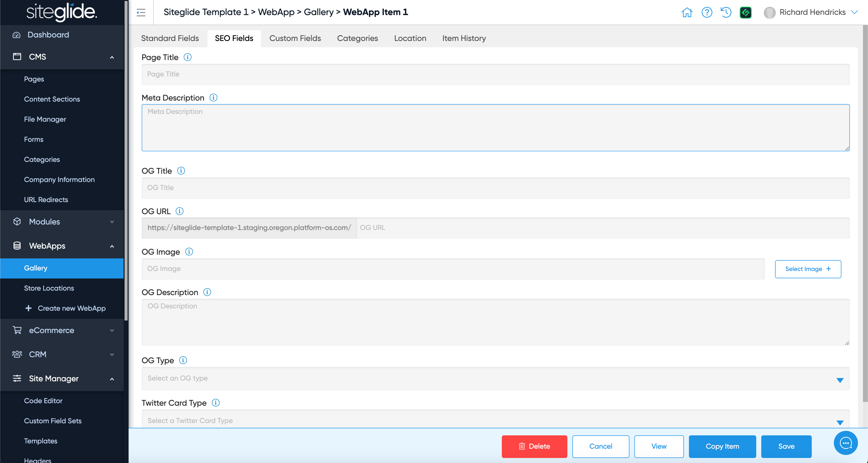Viewport: 868px width, 463px height.
Task: Click the green Siteglide badge icon
Action: [x=745, y=13]
